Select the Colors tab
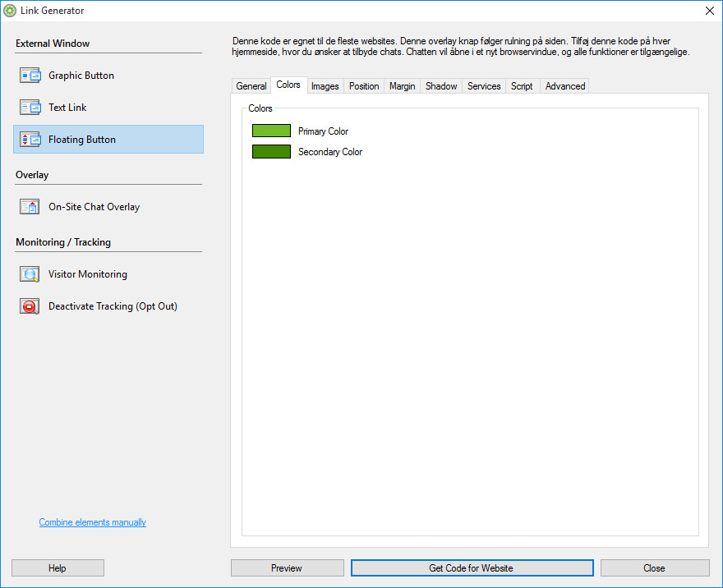 pos(288,85)
